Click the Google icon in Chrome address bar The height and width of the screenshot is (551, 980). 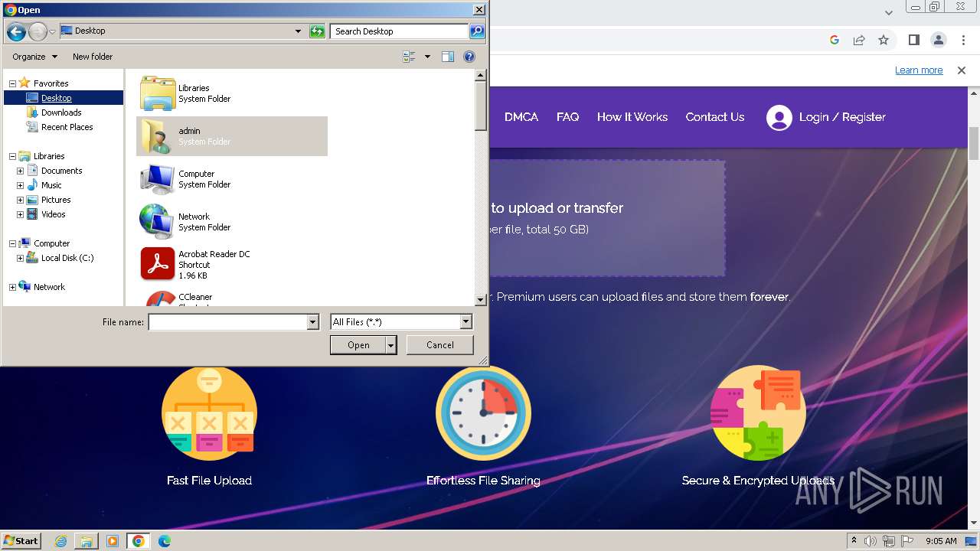click(x=835, y=40)
